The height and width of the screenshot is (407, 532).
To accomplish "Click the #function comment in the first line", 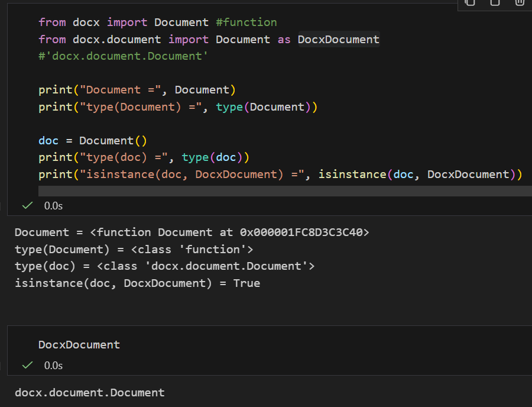I will coord(246,22).
